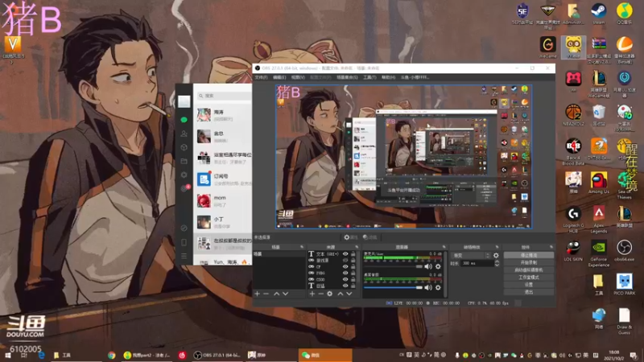644x362 pixels.
Task: Open 麦克风/Aux gear settings menu in mixer
Action: (438, 266)
